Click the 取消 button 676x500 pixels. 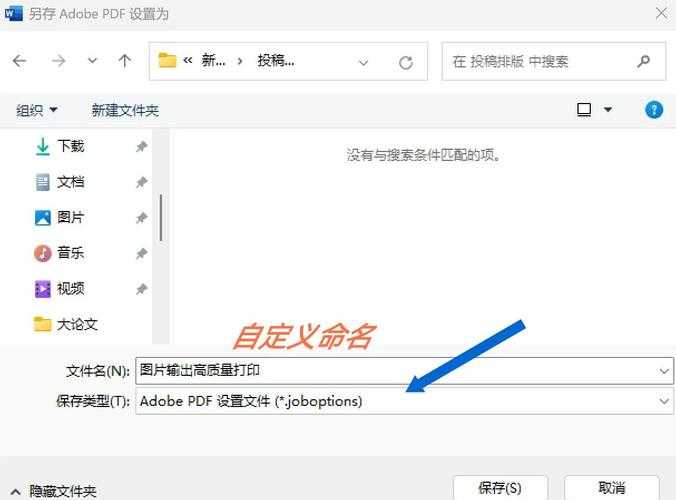[612, 487]
